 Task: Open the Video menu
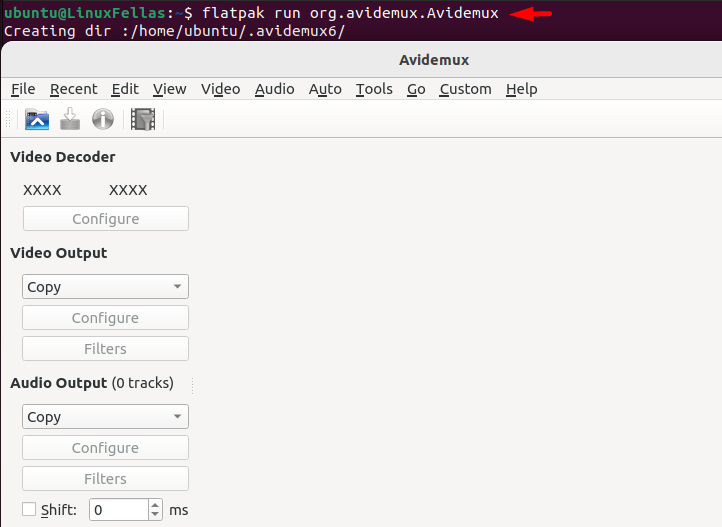(220, 89)
